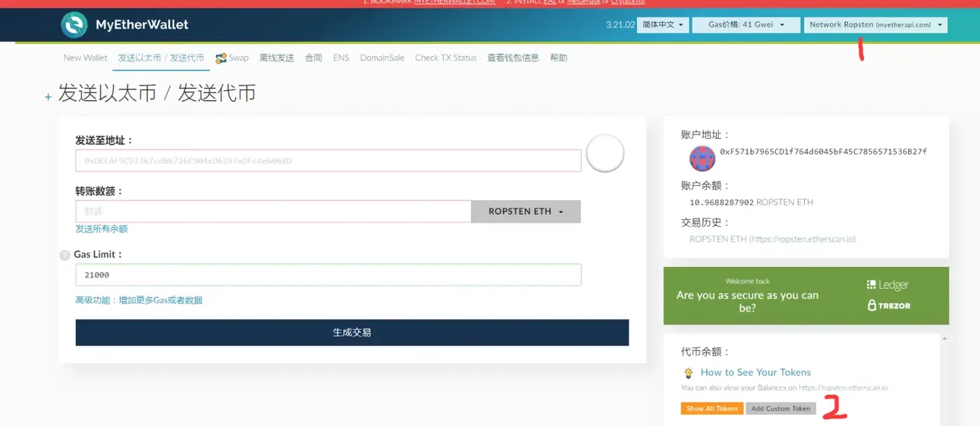The height and width of the screenshot is (426, 980).
Task: Open the 帮助 tab
Action: coord(559,57)
